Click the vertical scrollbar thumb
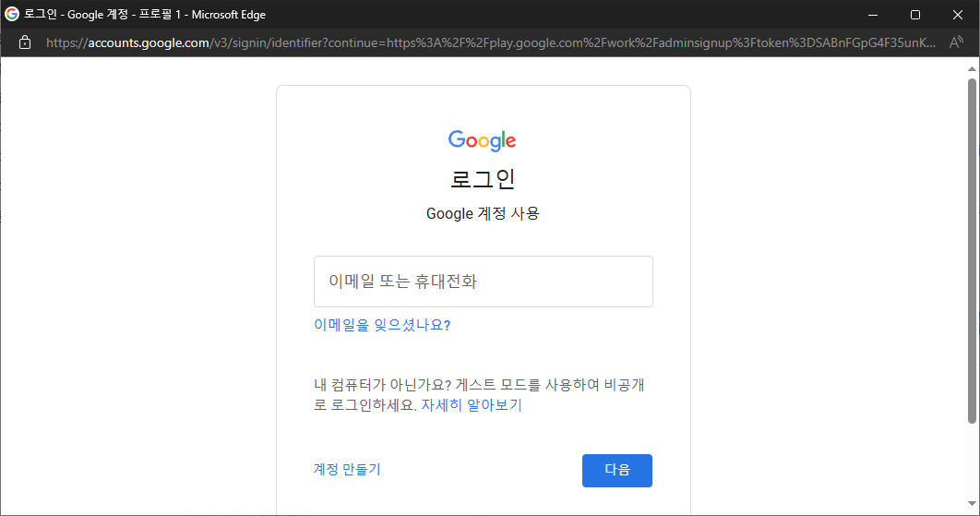 [x=972, y=250]
